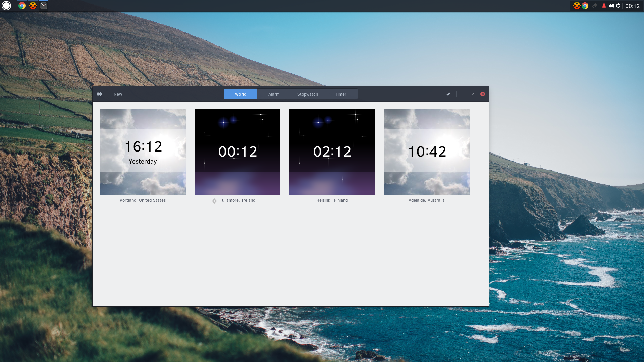This screenshot has width=644, height=362.
Task: Open HexChat icon in the left panel
Action: [33, 6]
